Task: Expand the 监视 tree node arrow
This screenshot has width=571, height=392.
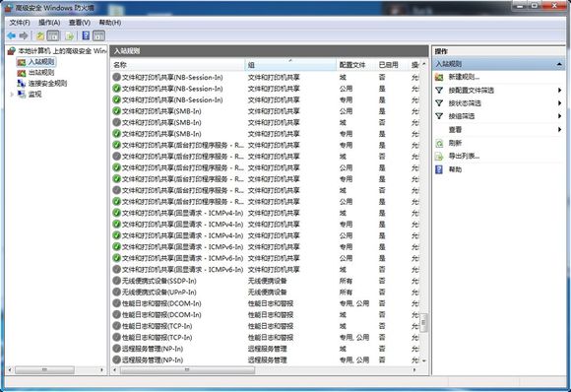Action: click(12, 95)
